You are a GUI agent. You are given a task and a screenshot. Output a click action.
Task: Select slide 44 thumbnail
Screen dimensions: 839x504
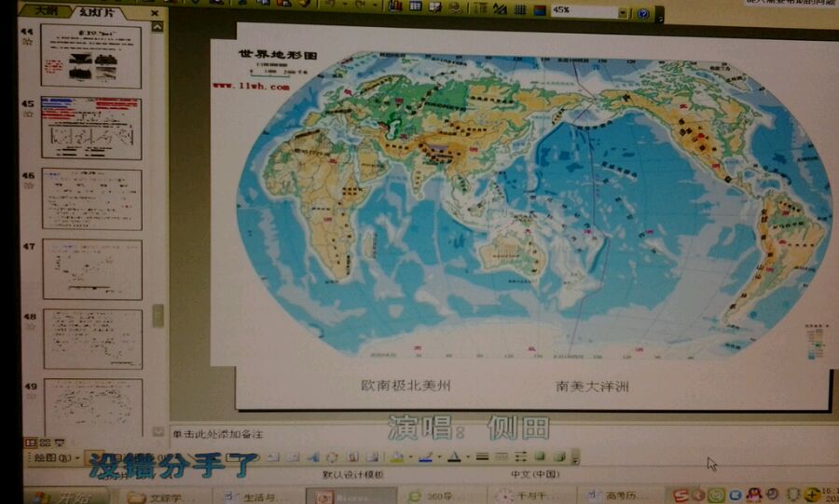click(x=91, y=56)
